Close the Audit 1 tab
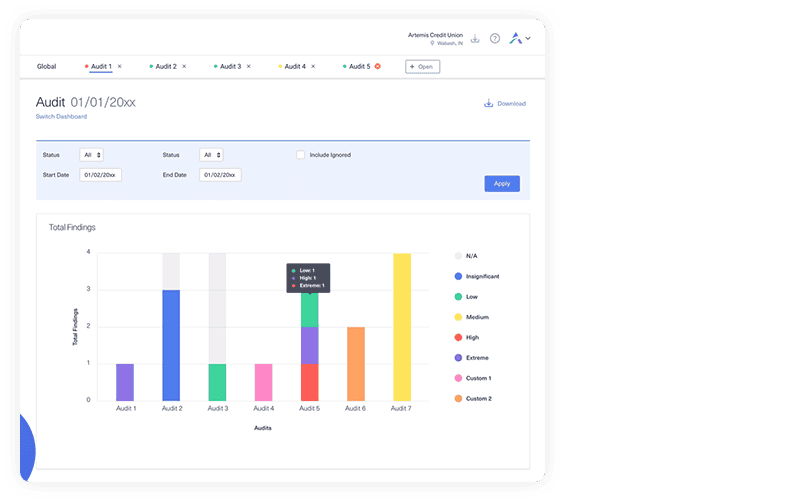 pos(120,66)
